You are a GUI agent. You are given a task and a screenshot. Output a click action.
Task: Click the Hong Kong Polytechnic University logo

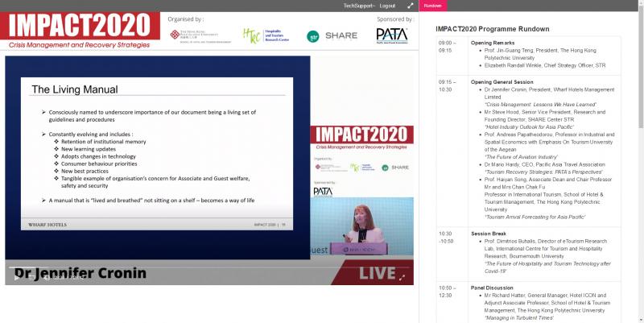point(200,35)
